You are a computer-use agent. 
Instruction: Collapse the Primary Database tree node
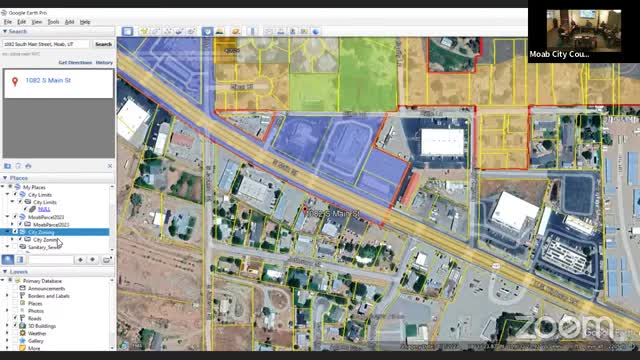(3, 281)
